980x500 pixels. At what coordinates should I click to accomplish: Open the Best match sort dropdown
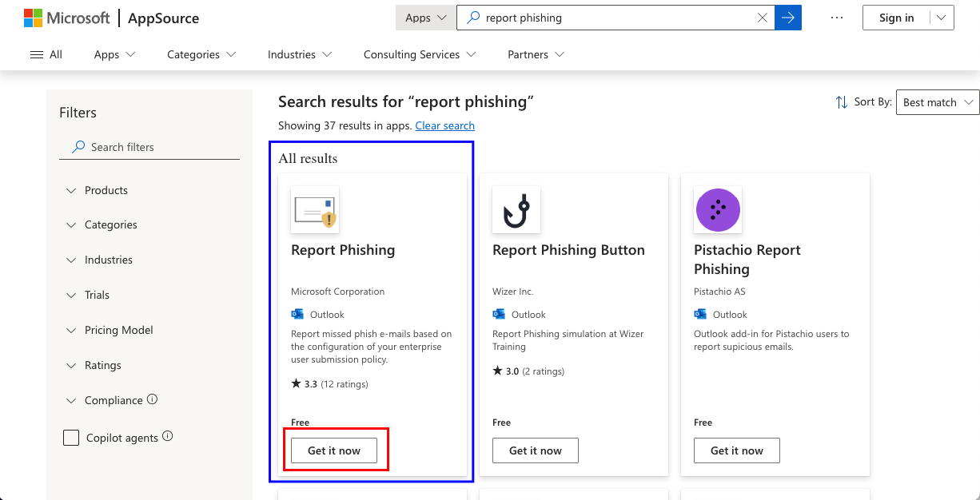(x=937, y=102)
